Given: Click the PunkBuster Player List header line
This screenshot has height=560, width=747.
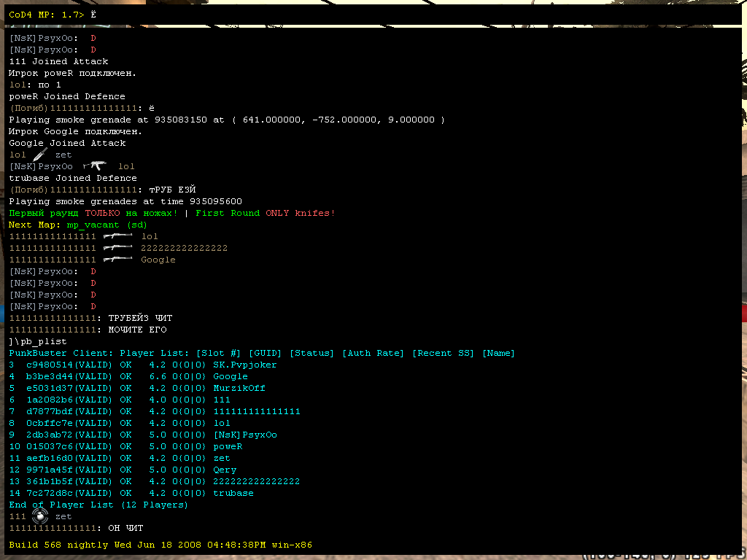Looking at the screenshot, I should click(x=262, y=353).
